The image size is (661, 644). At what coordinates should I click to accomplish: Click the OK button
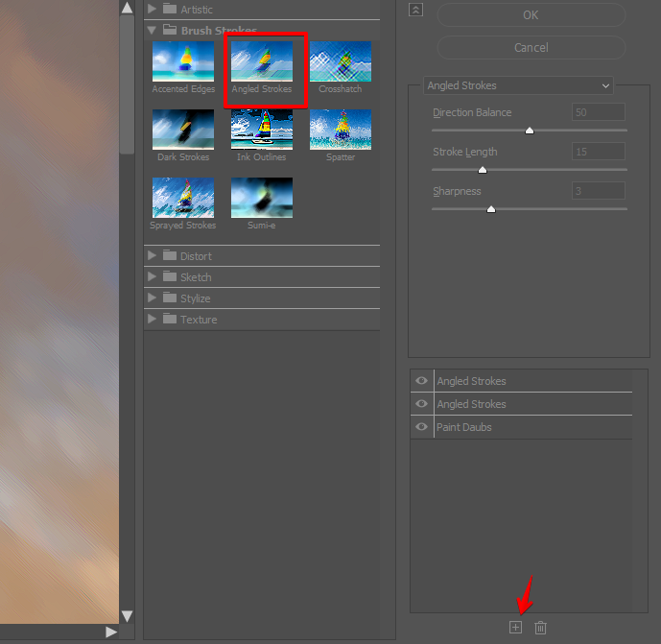point(531,15)
